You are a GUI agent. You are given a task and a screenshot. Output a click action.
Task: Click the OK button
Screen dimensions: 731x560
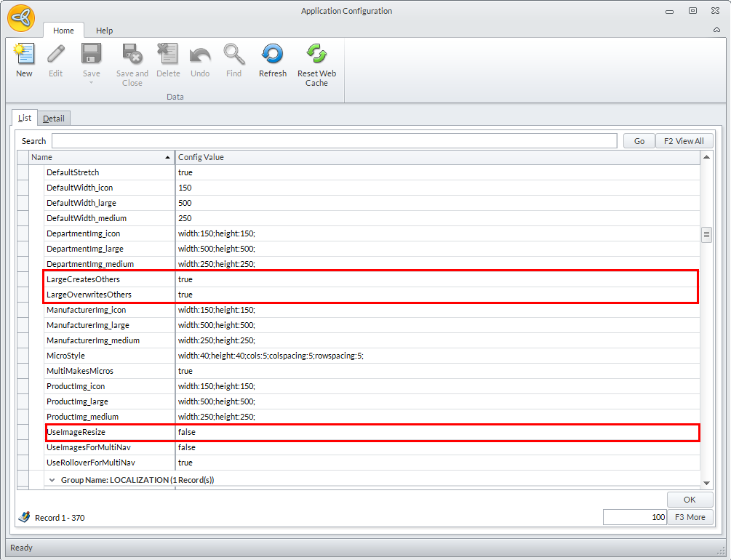pos(690,500)
